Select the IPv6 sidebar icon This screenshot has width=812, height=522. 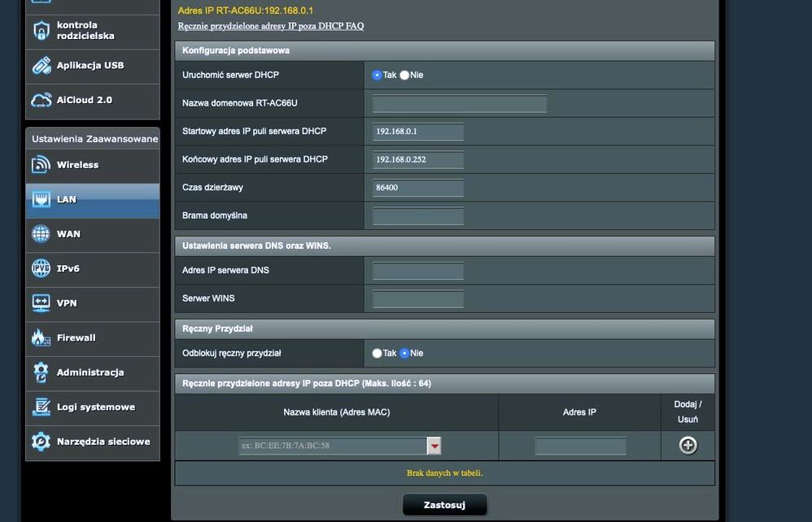tap(41, 268)
